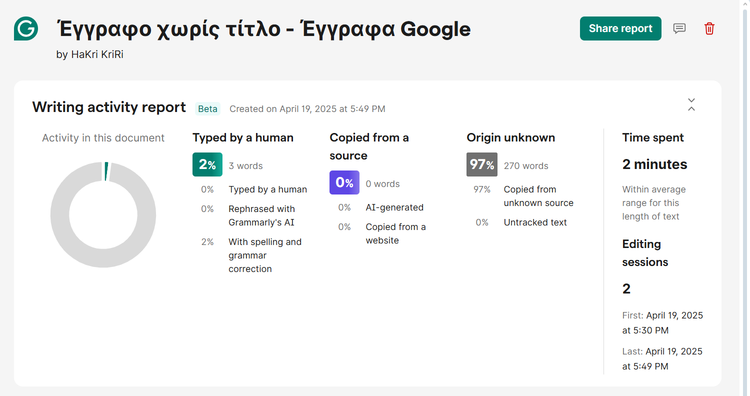Select the Origin unknown heading

[x=511, y=138]
